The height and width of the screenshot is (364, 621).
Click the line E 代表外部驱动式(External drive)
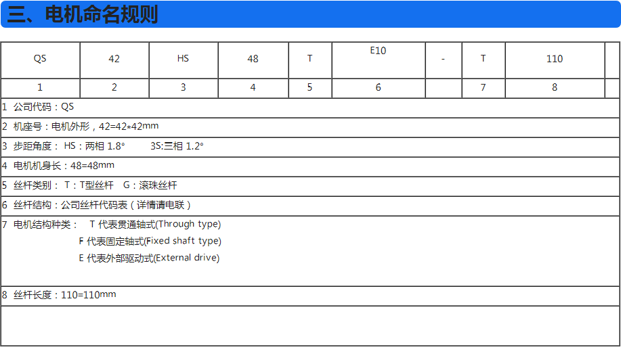[x=149, y=258]
